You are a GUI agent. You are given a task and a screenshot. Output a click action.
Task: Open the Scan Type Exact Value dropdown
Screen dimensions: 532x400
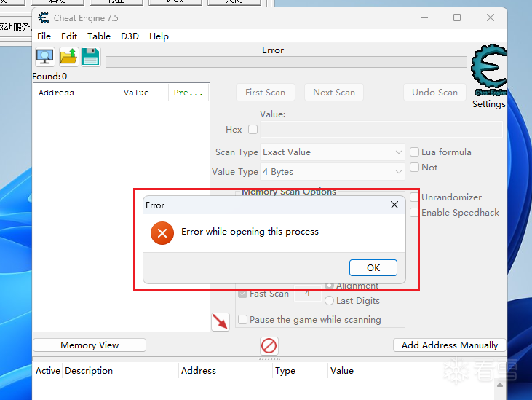pos(333,152)
